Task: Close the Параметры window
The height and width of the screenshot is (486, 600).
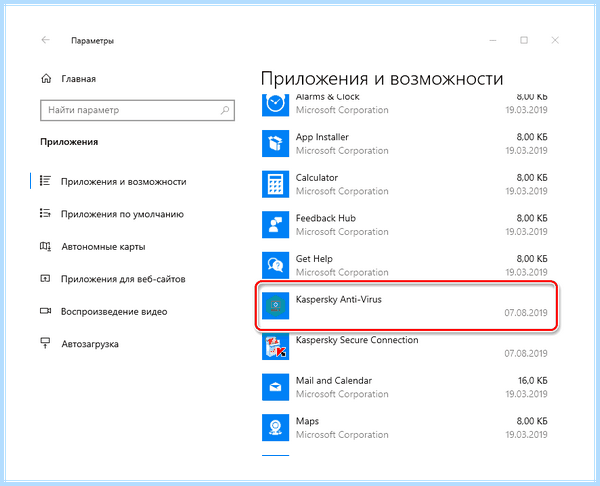Action: click(x=555, y=40)
